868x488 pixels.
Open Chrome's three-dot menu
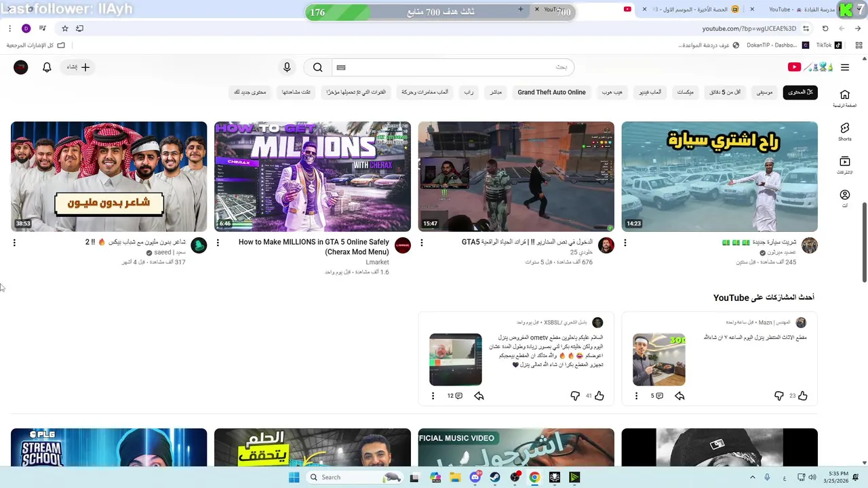(x=9, y=28)
